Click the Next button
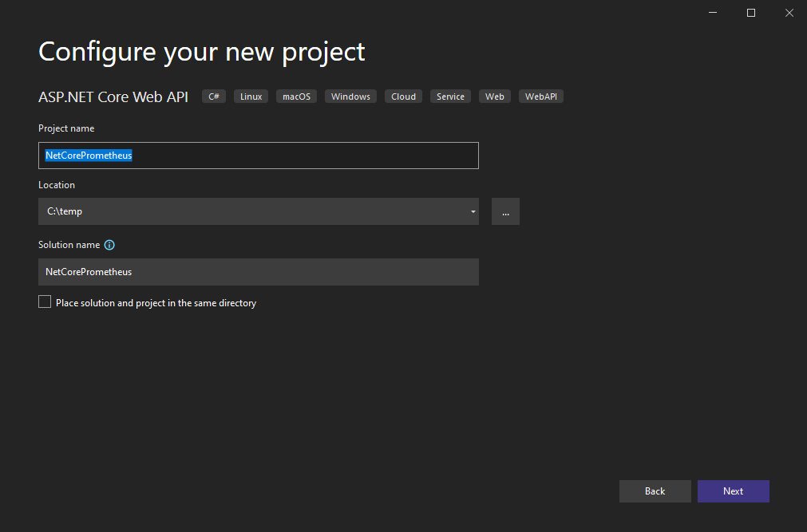Viewport: 807px width, 532px height. 734,491
